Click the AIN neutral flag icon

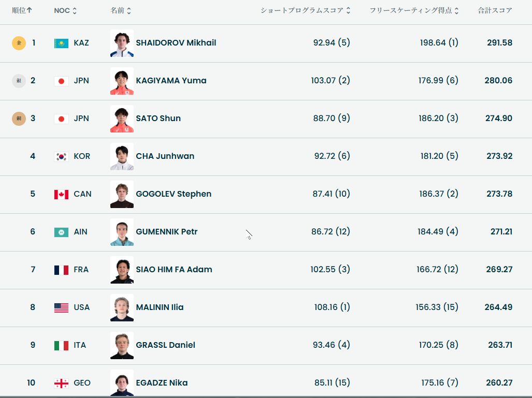61,232
